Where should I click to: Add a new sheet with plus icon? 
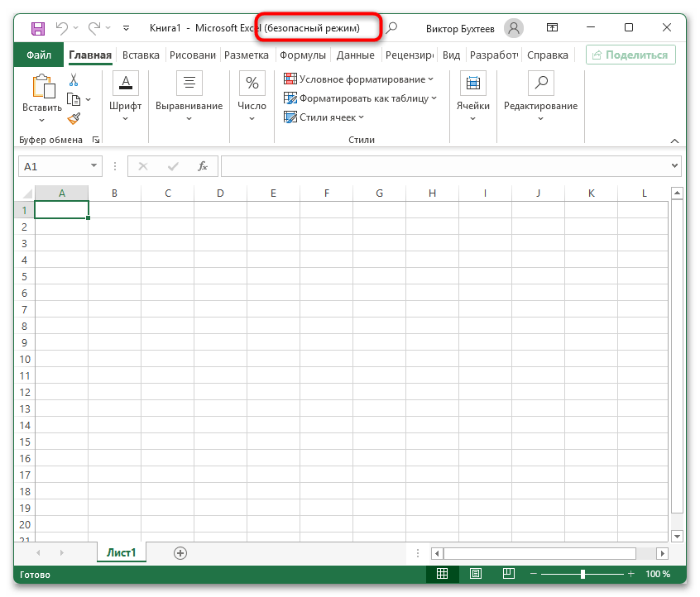coord(180,553)
